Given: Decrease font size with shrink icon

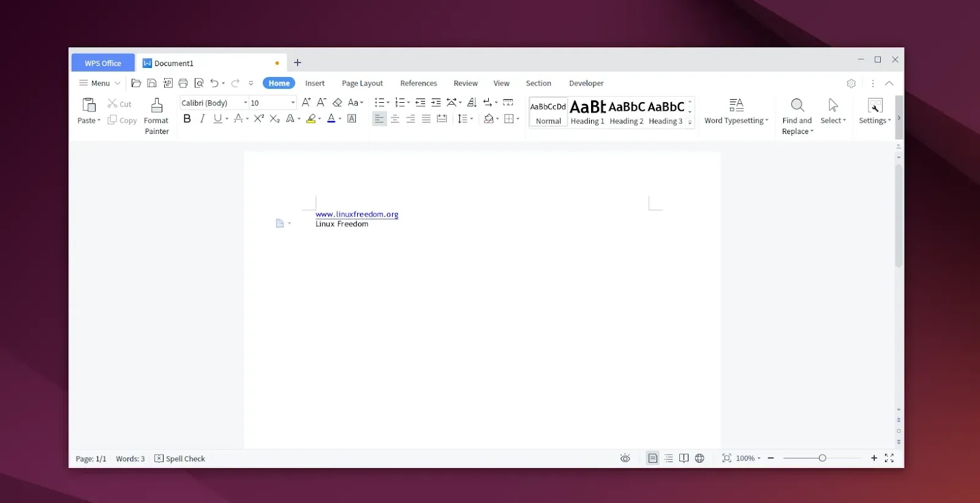Looking at the screenshot, I should coord(322,102).
